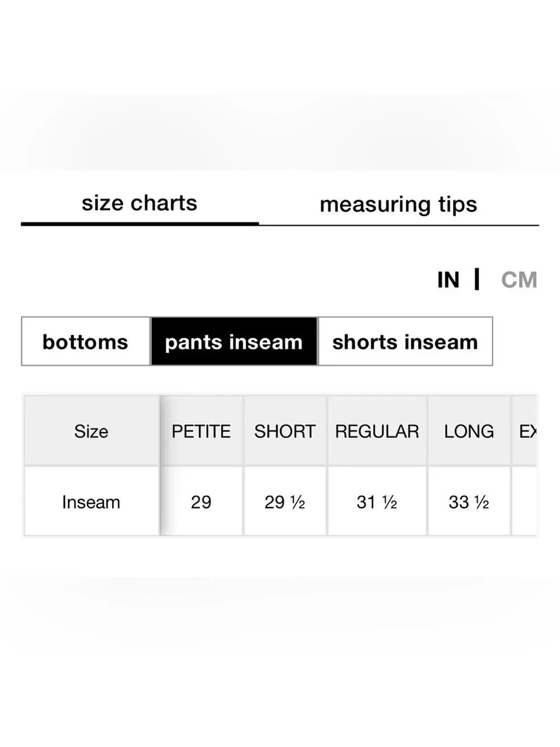Choose the pants inseam chart
The height and width of the screenshot is (747, 560).
tap(234, 342)
